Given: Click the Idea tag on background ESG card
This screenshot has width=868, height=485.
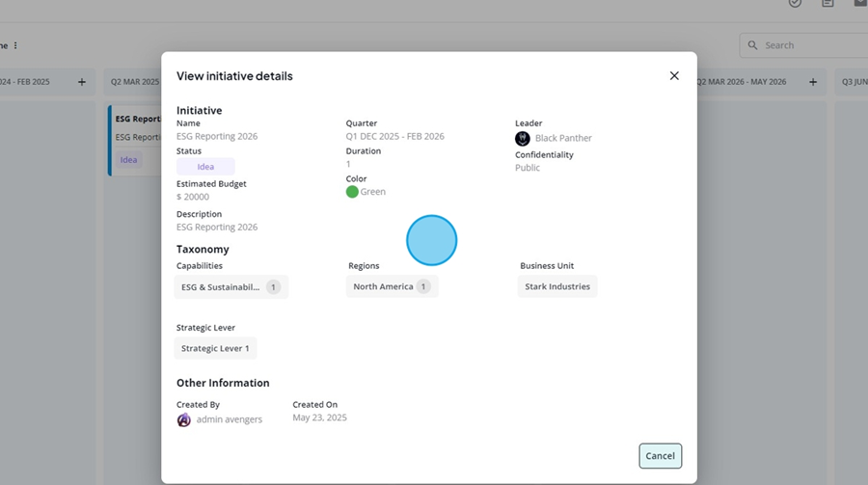Looking at the screenshot, I should click(128, 159).
